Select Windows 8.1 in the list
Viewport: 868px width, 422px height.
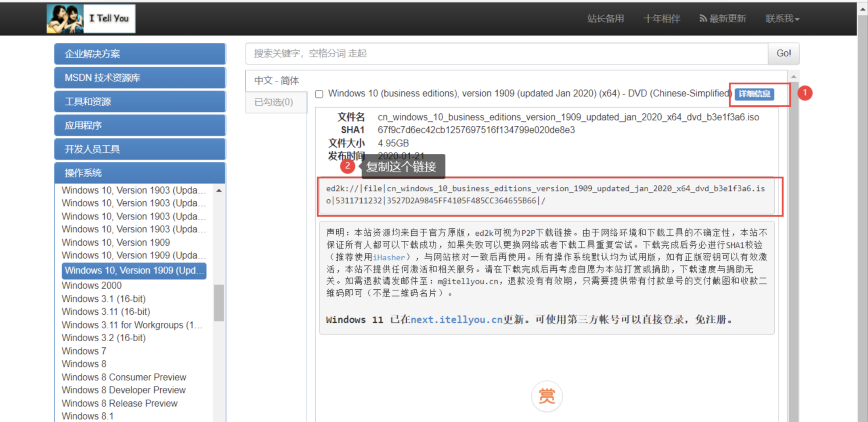(88, 416)
